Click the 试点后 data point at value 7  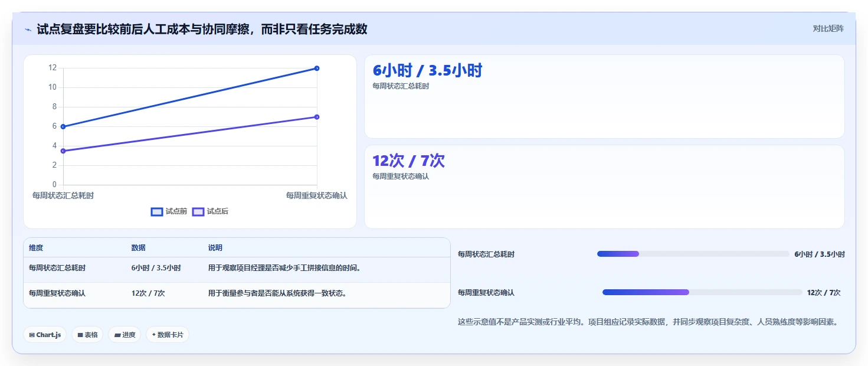317,117
